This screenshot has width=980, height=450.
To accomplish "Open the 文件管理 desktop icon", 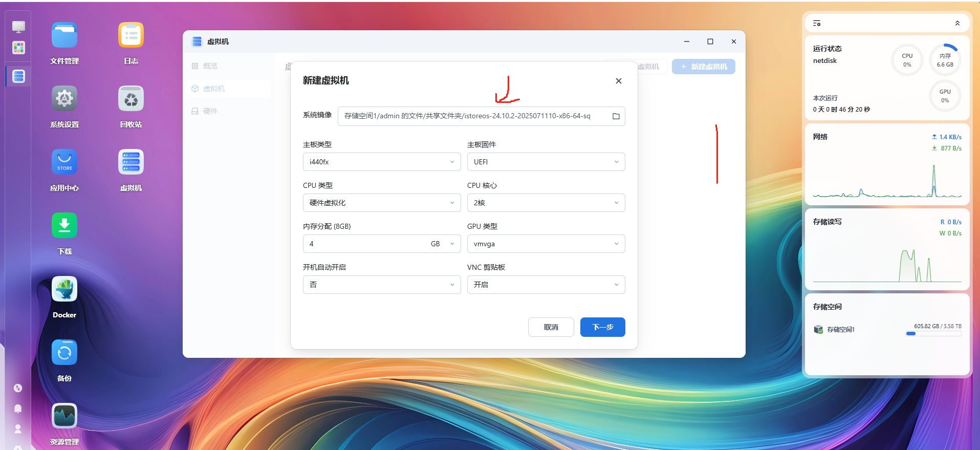I will point(64,36).
